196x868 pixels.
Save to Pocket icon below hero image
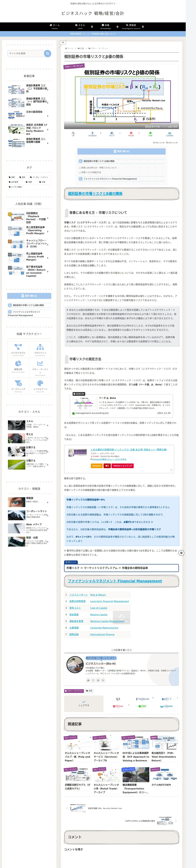coord(131,134)
